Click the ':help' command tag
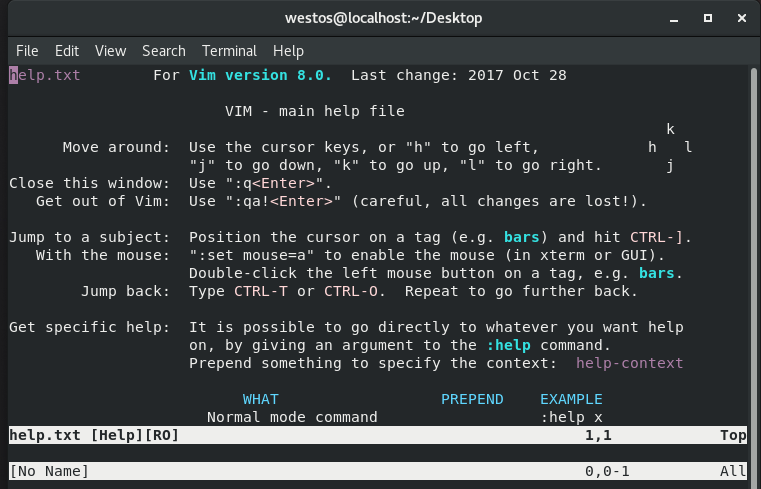 pyautogui.click(x=508, y=345)
